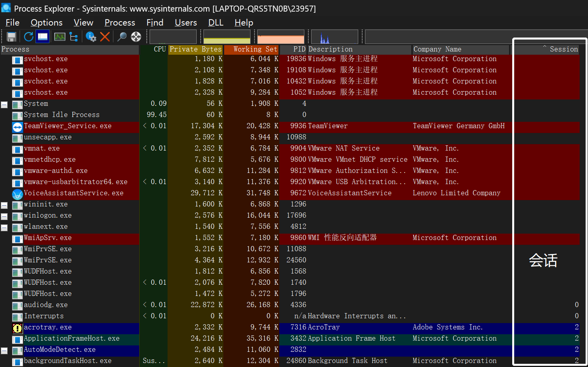The width and height of the screenshot is (588, 367).
Task: Collapse the wininit.exe tree node
Action: 4,205
